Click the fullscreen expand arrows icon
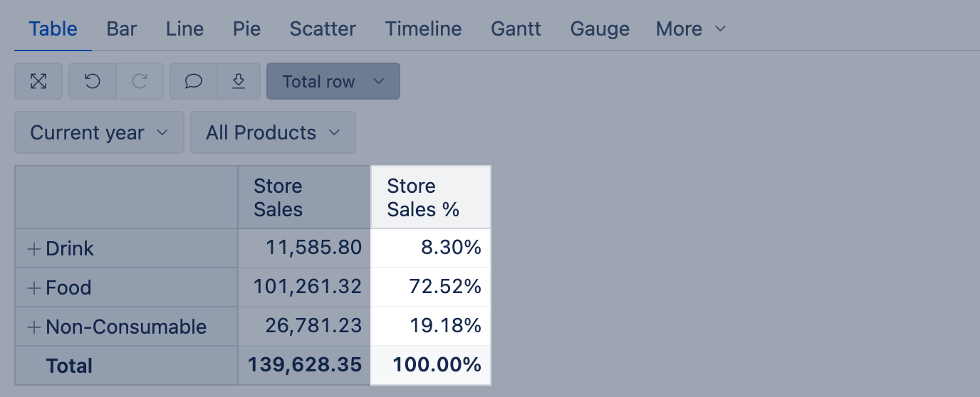The image size is (980, 397). tap(38, 81)
